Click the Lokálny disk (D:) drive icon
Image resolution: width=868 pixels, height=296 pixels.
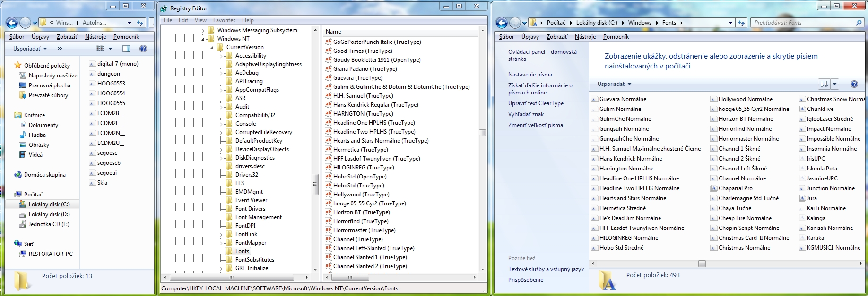[22, 214]
